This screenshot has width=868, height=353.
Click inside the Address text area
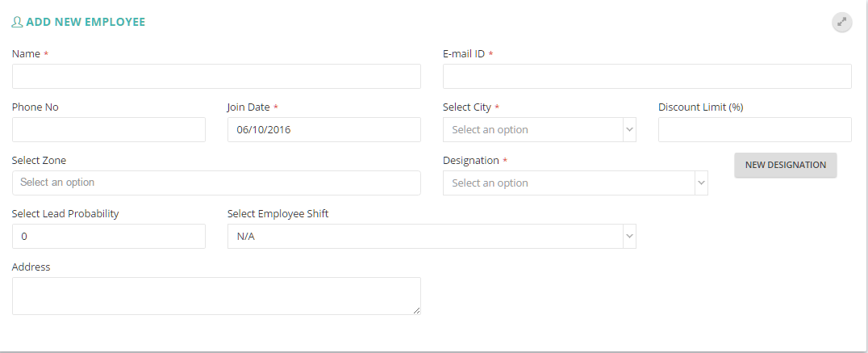tap(216, 296)
